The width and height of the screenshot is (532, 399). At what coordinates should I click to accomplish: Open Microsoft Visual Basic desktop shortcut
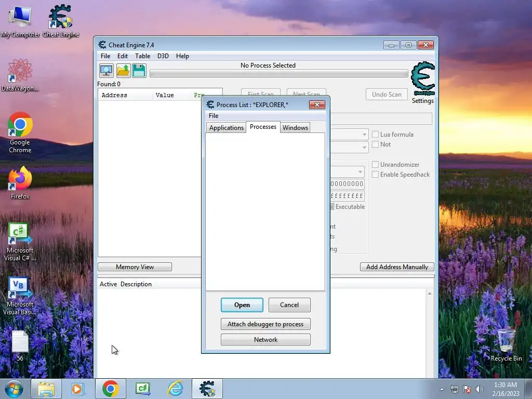pos(20,296)
